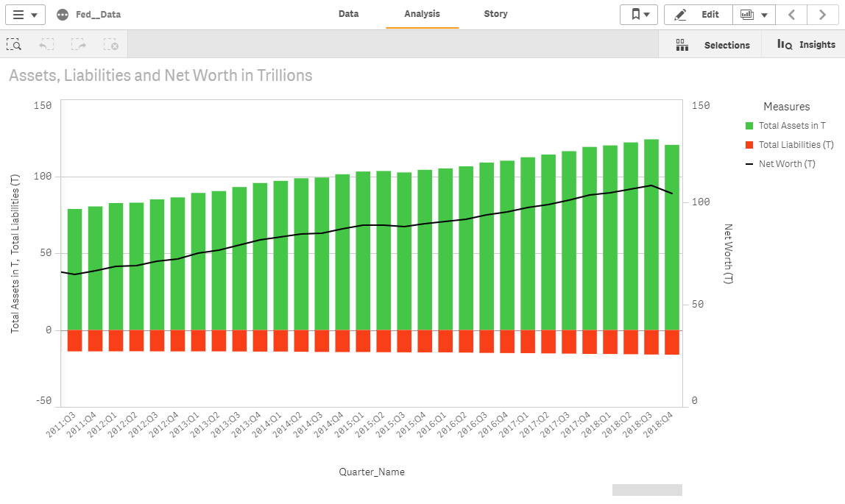Open the bookmarks dropdown

[638, 15]
